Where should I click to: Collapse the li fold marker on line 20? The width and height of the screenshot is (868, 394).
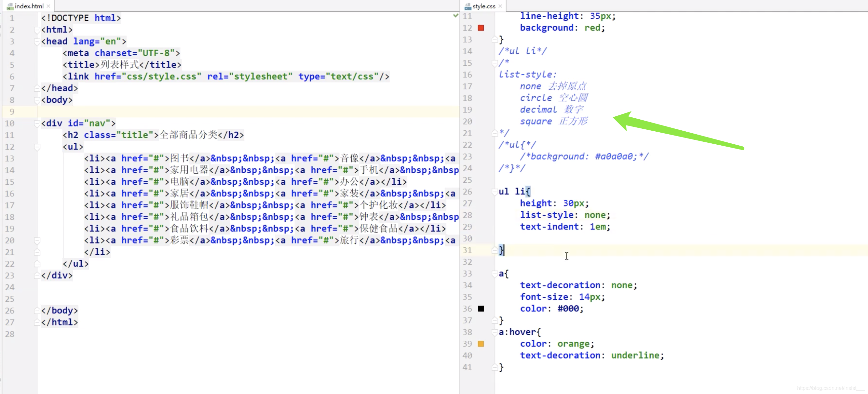[x=37, y=241]
